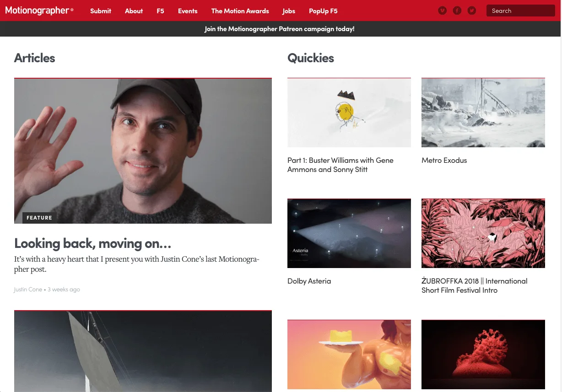Open the Quickies section heading
This screenshot has width=562, height=392.
pos(311,58)
